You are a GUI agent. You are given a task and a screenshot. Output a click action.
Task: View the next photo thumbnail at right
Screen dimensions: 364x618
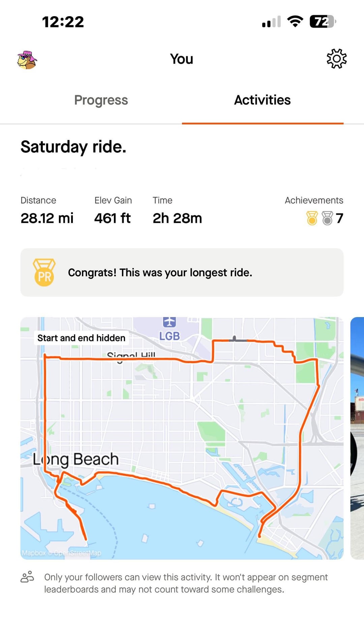pos(357,438)
